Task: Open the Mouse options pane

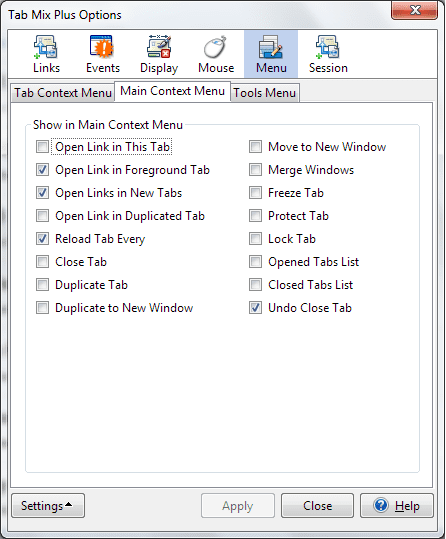Action: click(x=216, y=54)
